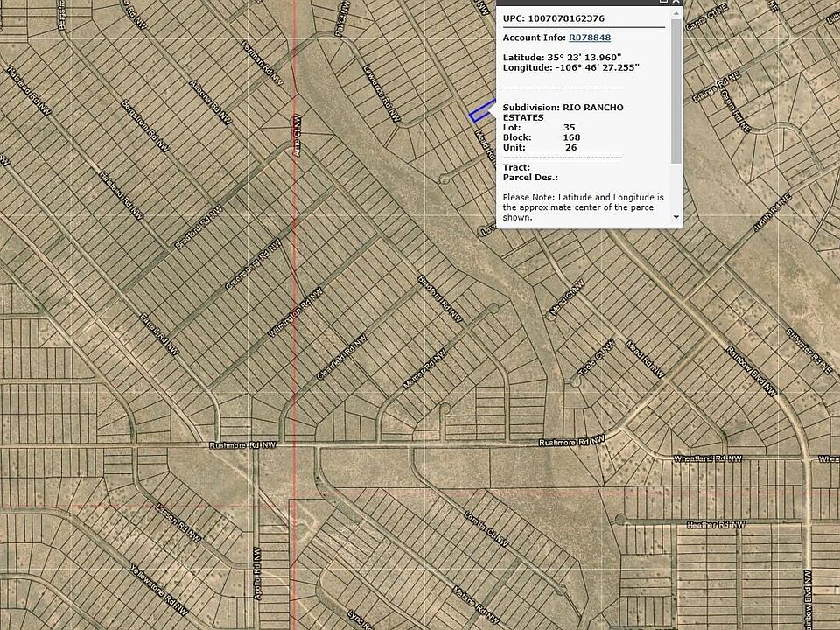Open account link R078848

pyautogui.click(x=590, y=38)
